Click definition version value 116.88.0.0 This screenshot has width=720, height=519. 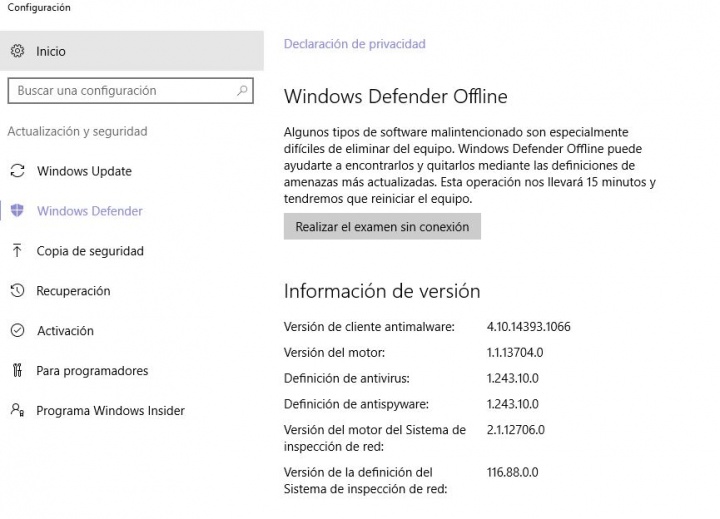coord(512,472)
